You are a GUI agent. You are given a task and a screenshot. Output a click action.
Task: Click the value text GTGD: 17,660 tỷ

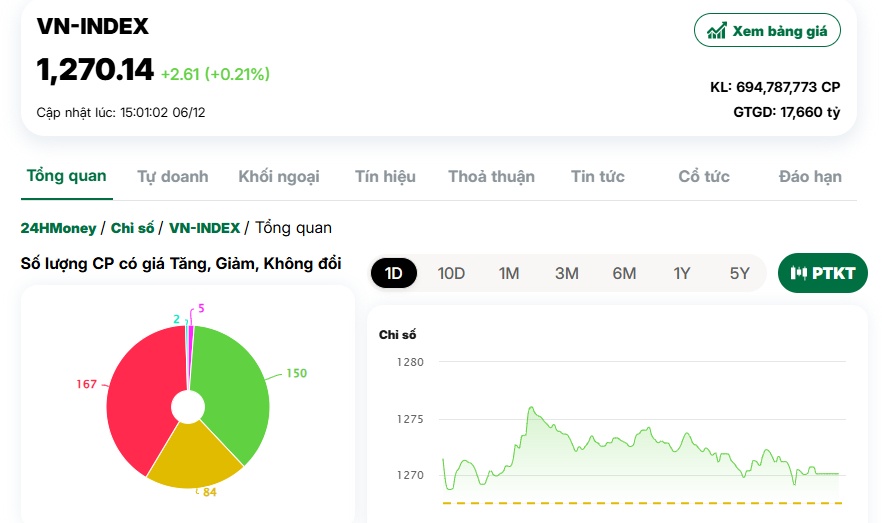787,112
